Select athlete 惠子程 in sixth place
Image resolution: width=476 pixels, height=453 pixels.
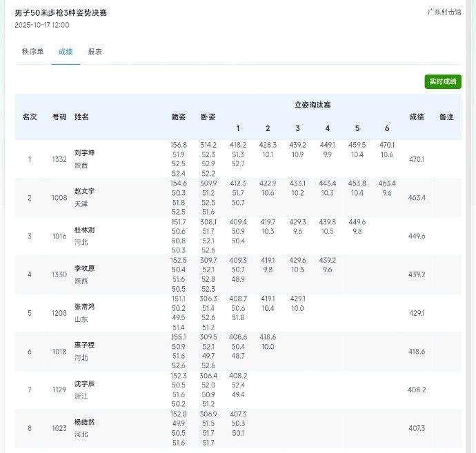coord(84,345)
